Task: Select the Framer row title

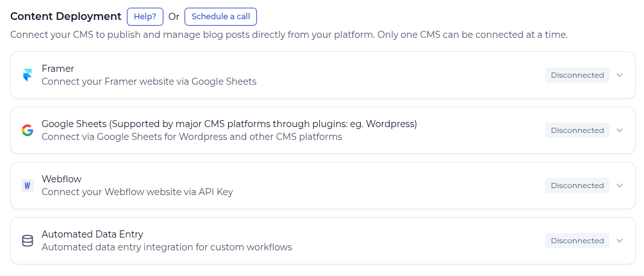Action: [x=58, y=69]
